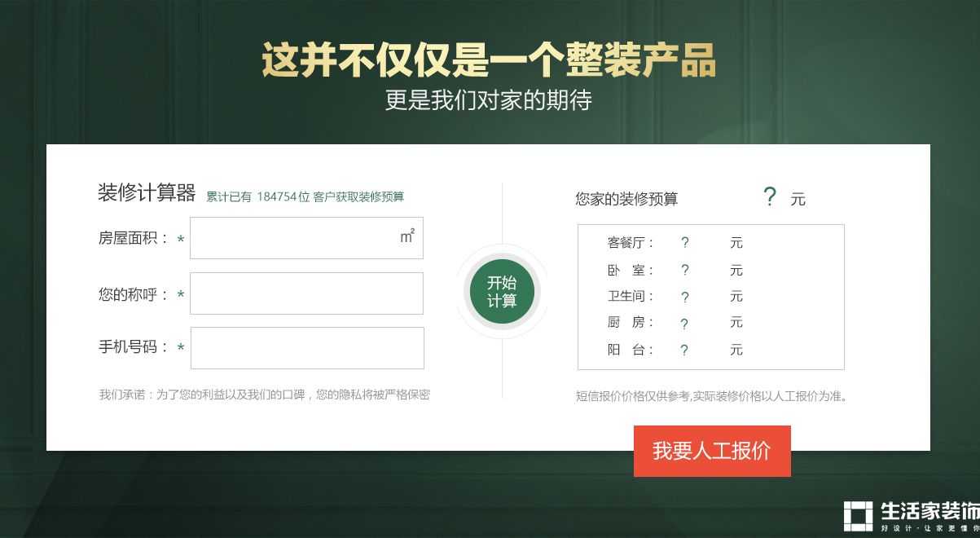Click the 客餐厅 price question mark

685,243
